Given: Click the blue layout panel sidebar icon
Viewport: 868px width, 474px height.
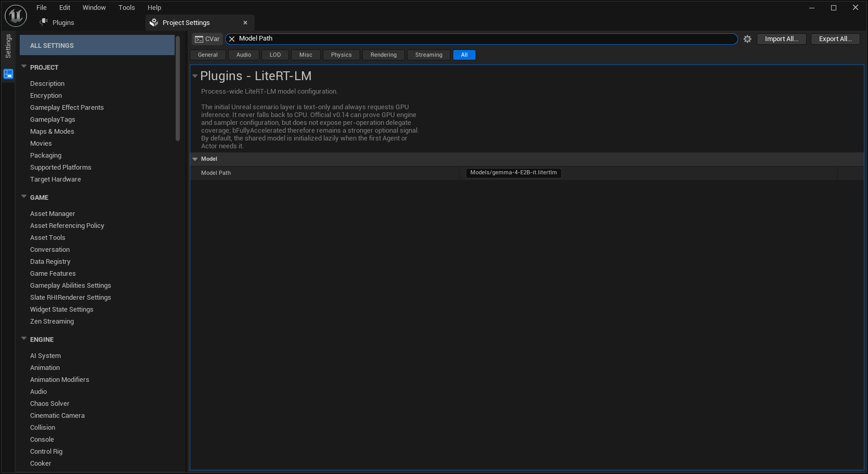Looking at the screenshot, I should (8, 74).
